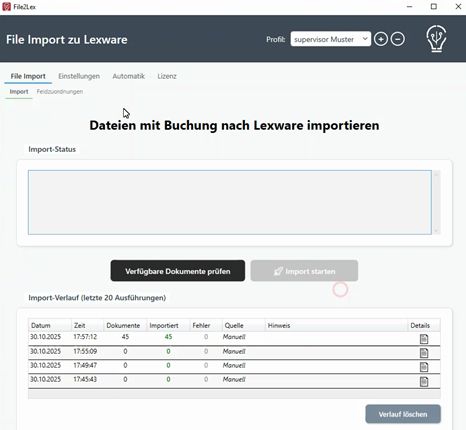This screenshot has height=430, width=466.
Task: Click Manuell in the 17:45:43 row
Action: point(234,379)
